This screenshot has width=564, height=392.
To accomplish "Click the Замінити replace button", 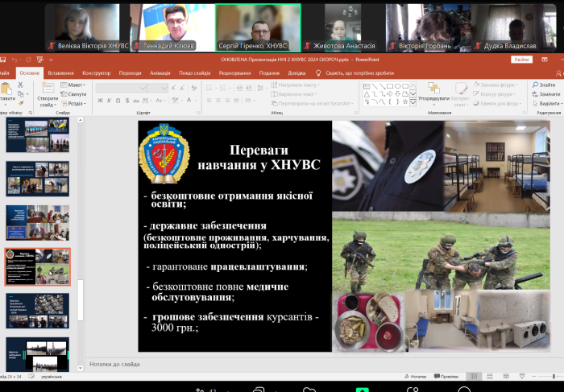I will (x=549, y=93).
